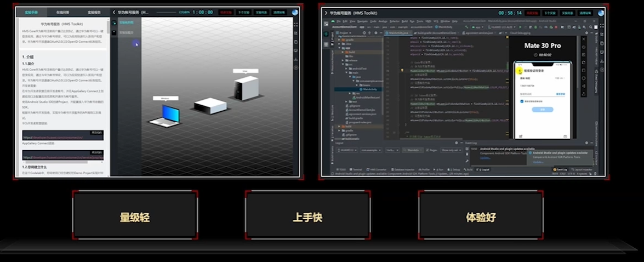Toggle the Regex checkbox in Logcat
This screenshot has height=262, width=644.
[427, 150]
